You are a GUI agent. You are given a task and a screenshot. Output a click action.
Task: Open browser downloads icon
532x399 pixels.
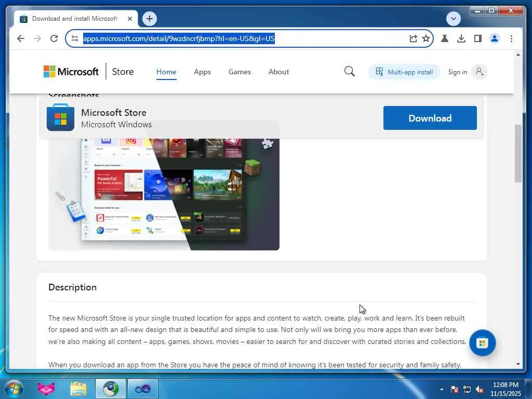461,38
